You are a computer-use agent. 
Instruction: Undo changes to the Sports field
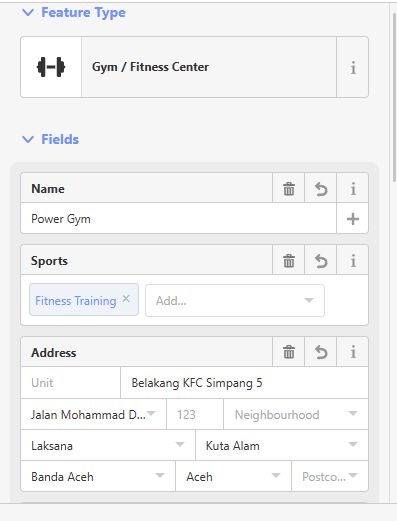(321, 260)
